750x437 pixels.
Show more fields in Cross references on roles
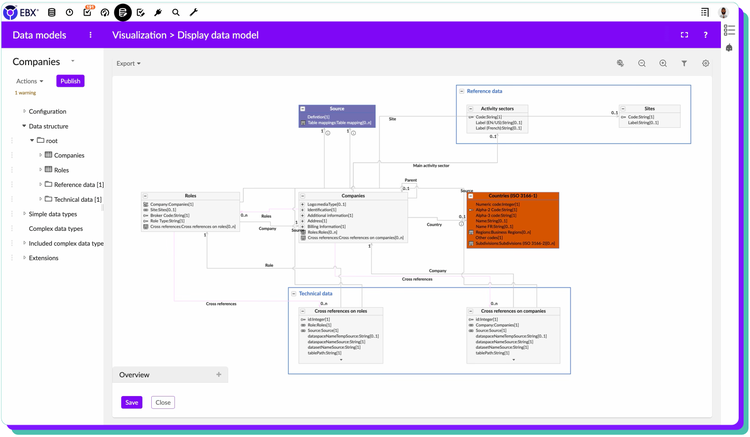pyautogui.click(x=341, y=360)
